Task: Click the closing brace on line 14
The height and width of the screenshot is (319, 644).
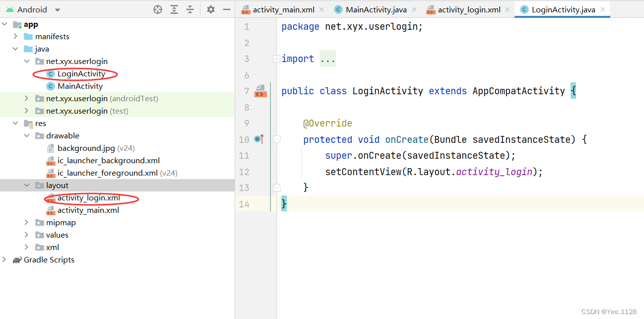Action: coord(284,204)
